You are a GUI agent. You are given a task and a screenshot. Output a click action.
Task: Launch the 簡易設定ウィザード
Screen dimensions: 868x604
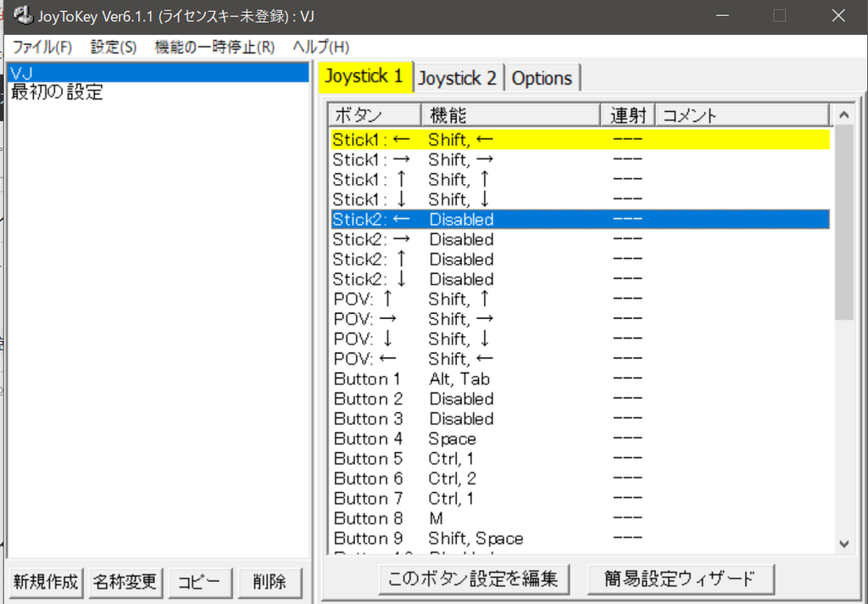(680, 579)
